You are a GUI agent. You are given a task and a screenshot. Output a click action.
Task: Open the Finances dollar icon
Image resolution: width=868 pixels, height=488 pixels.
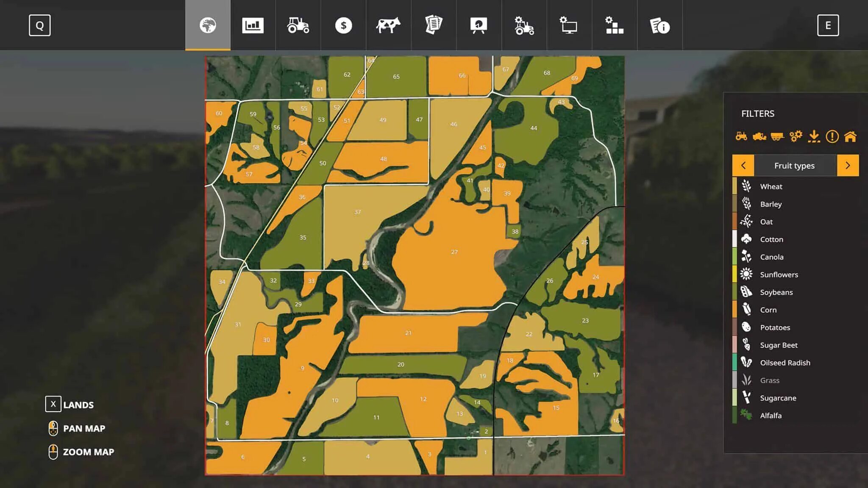pyautogui.click(x=343, y=25)
